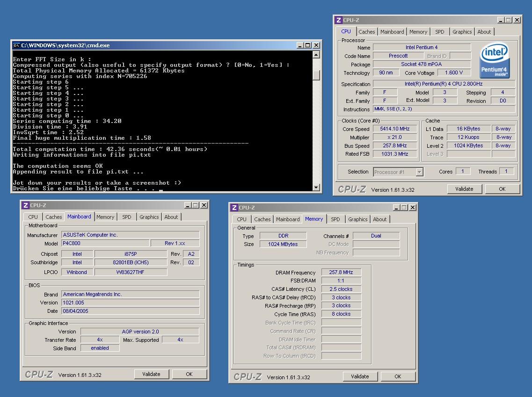
Task: Click the Rated FSB value 1031.3 MHz
Action: point(395,154)
